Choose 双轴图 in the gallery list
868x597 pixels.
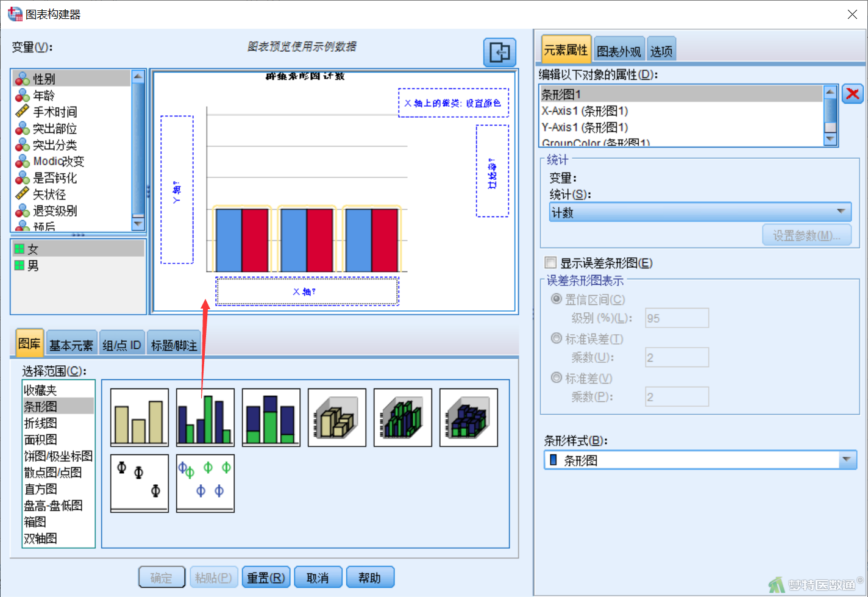point(59,538)
